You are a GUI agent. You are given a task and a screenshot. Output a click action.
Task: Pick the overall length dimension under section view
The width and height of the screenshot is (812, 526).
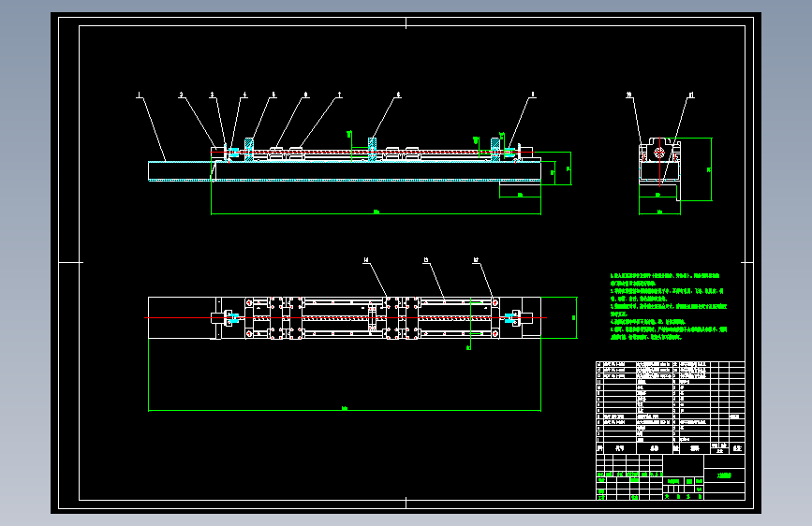(376, 212)
